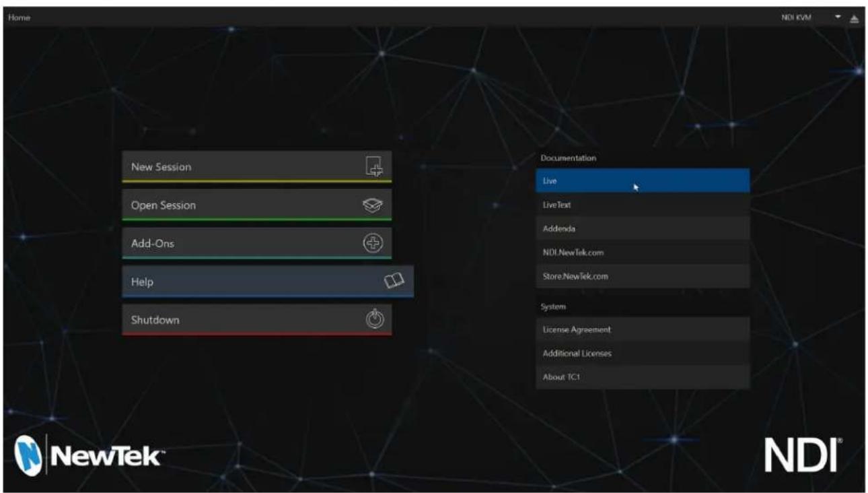View the License Agreement
Screen dimensions: 868x493
pos(643,329)
